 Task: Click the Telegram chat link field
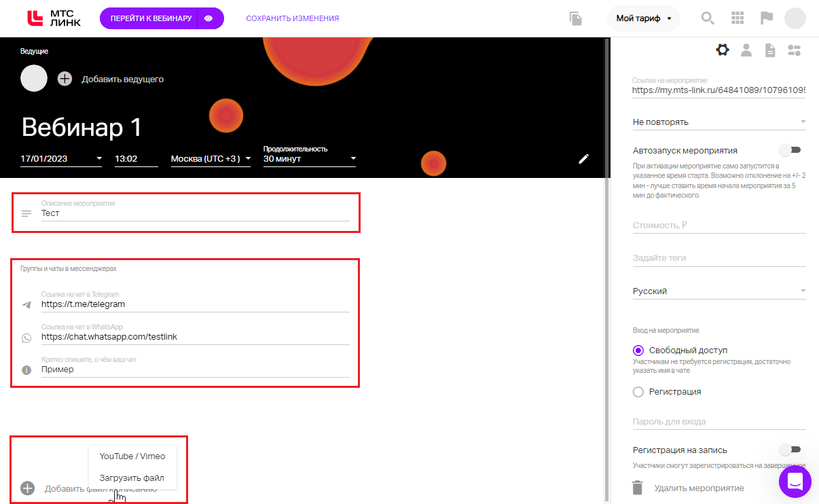coord(196,304)
